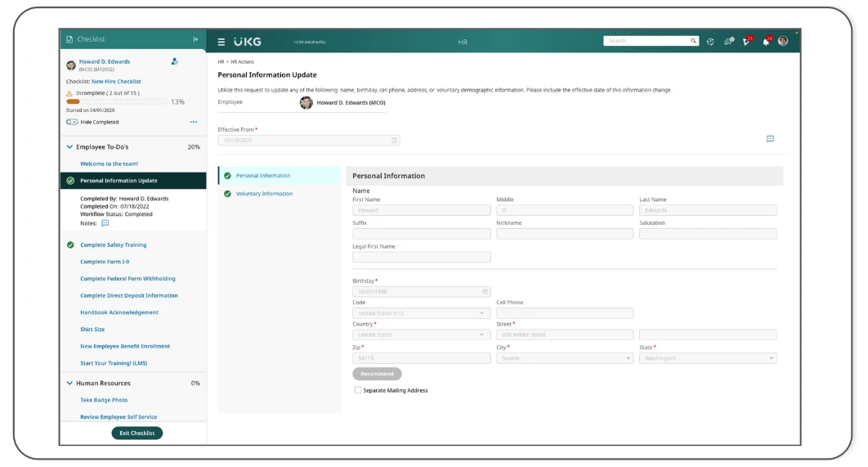The height and width of the screenshot is (467, 868).
Task: Click the calendar icon in Birthday field
Action: pos(485,291)
